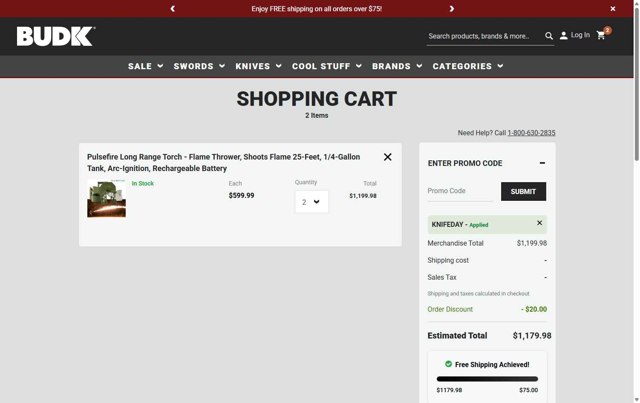Click the In Stock status label
This screenshot has height=403, width=640.
142,183
